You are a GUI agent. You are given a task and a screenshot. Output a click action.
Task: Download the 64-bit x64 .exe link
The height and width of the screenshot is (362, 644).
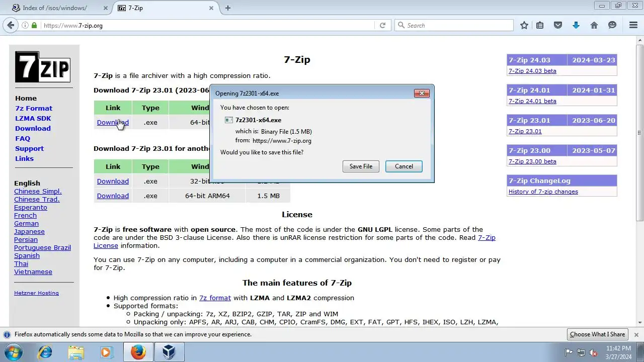[113, 122]
